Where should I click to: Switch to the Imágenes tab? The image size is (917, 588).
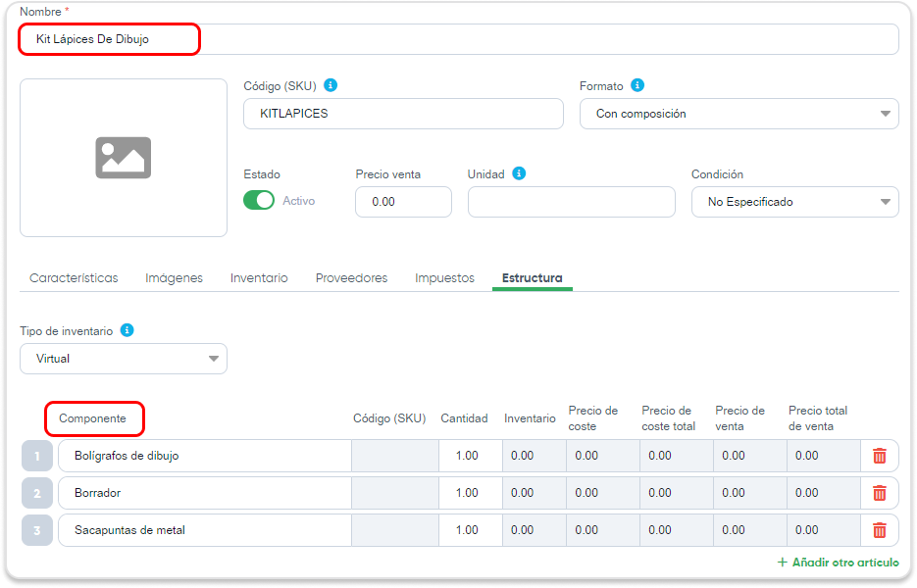pyautogui.click(x=174, y=278)
